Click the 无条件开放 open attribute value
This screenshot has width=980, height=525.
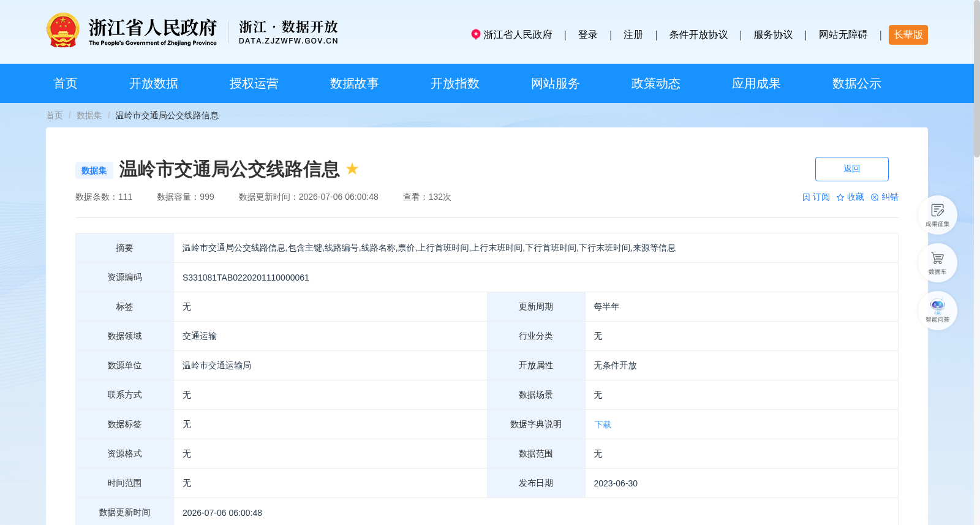615,366
